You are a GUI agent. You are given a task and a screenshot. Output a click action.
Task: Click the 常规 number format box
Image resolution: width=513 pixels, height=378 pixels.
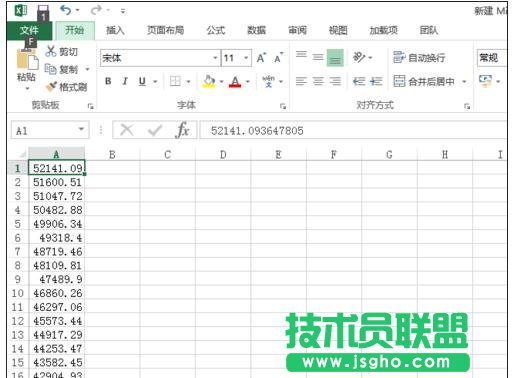493,58
